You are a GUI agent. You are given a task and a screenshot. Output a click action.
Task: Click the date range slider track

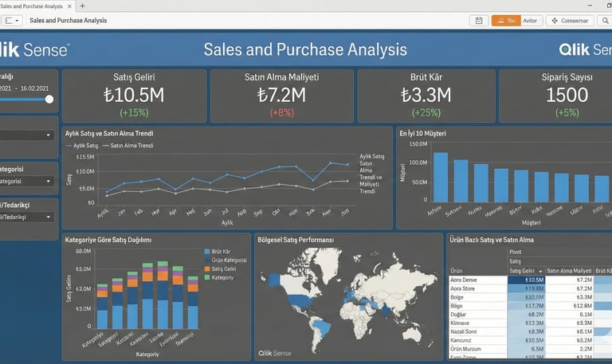22,99
